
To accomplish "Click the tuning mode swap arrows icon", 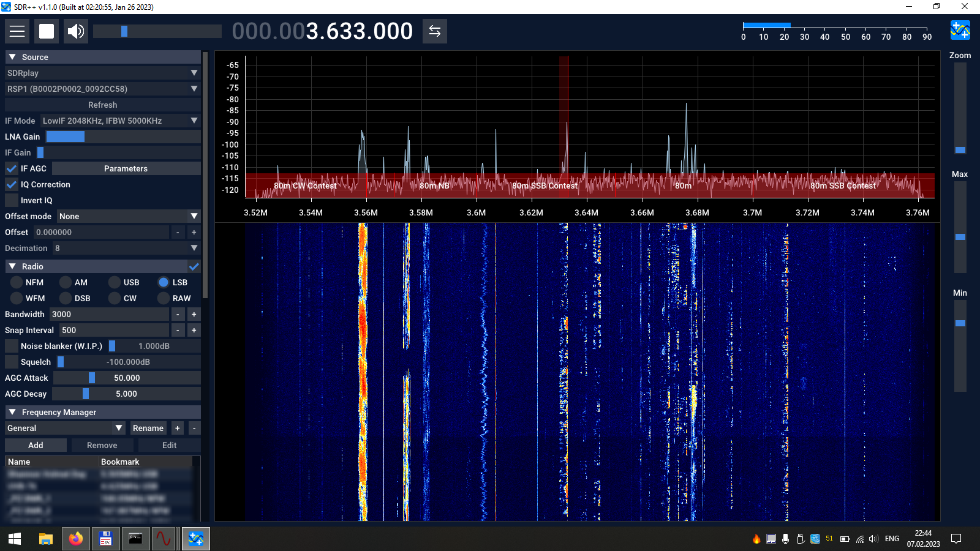I will 435,31.
